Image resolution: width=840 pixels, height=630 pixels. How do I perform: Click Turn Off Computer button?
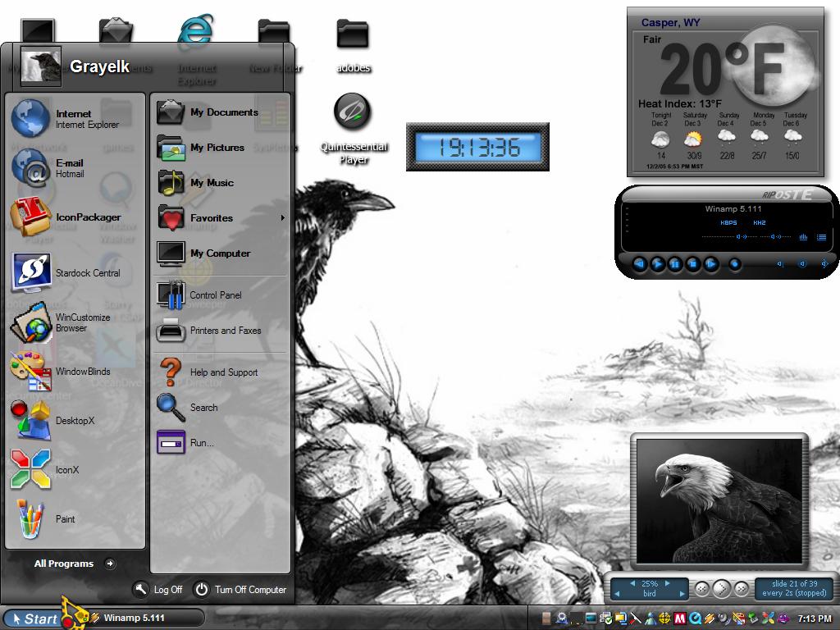coord(240,589)
